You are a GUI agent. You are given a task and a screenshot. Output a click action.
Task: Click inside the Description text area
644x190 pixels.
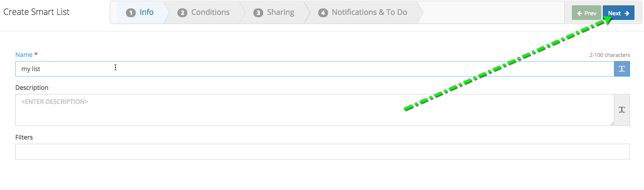[314, 110]
